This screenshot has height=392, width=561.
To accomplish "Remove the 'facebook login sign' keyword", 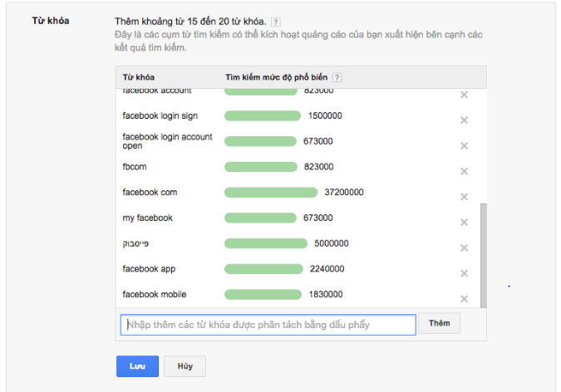I will coord(464,120).
